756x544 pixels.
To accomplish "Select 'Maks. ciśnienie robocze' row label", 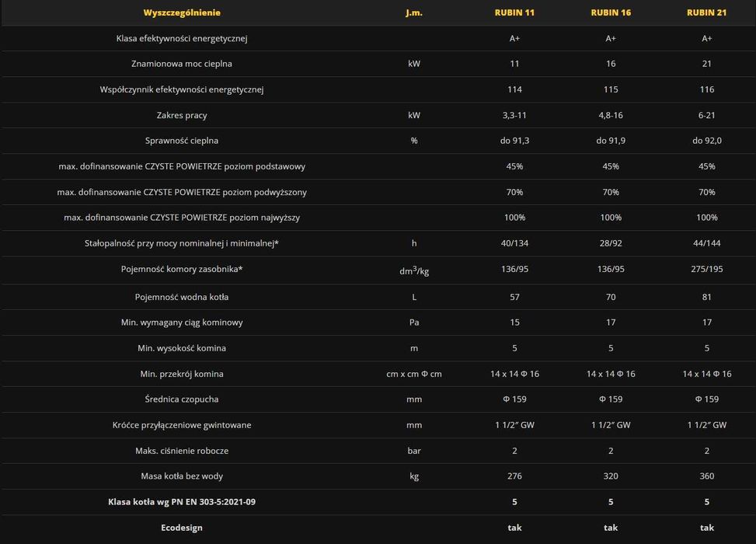I will click(182, 451).
